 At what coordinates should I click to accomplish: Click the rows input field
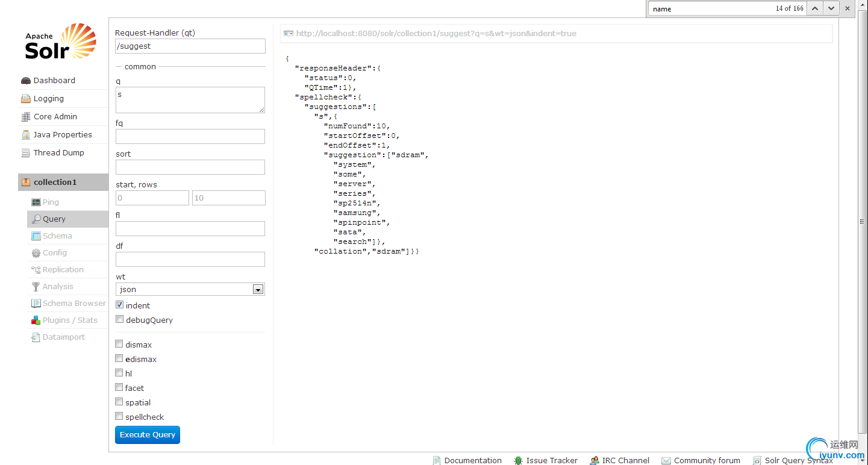[x=229, y=198]
